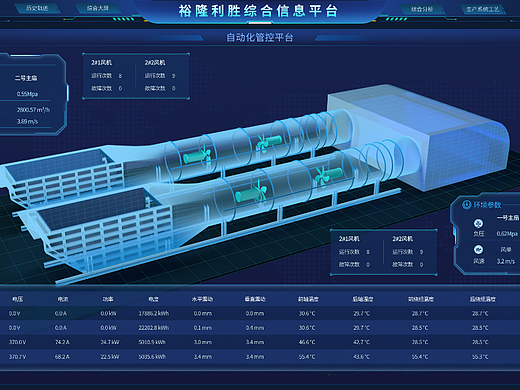520x390 pixels.
Task: Select the 前轴温度 column header
Action: pos(308,299)
